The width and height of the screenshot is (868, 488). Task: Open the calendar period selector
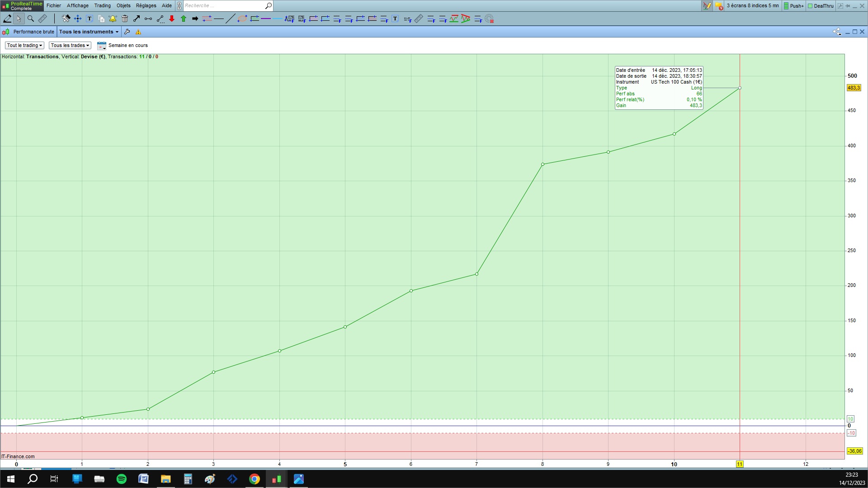(102, 46)
